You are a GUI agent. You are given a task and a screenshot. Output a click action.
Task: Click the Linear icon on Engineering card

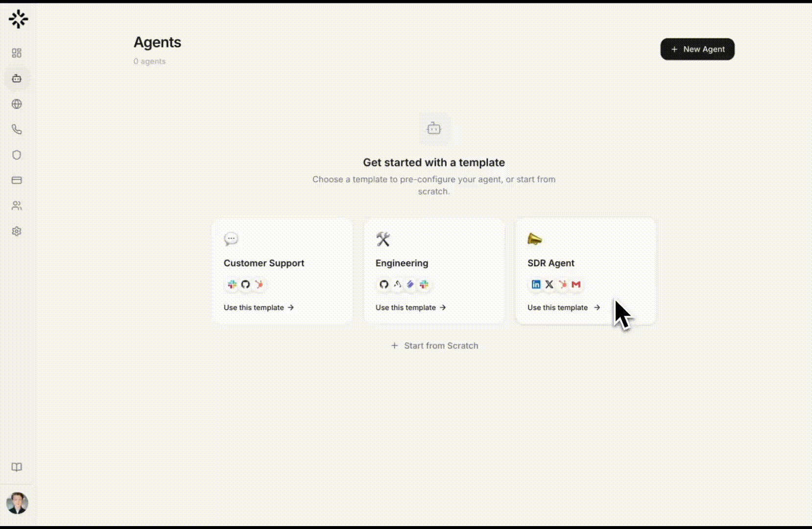[x=410, y=285]
